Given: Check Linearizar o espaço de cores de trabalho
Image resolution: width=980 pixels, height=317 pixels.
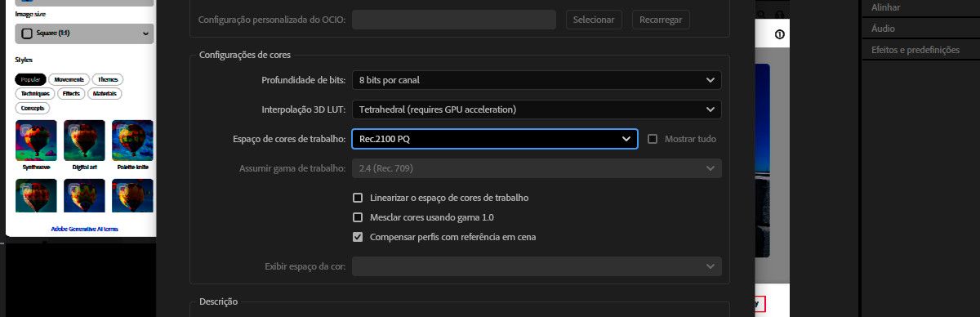Looking at the screenshot, I should click(357, 198).
